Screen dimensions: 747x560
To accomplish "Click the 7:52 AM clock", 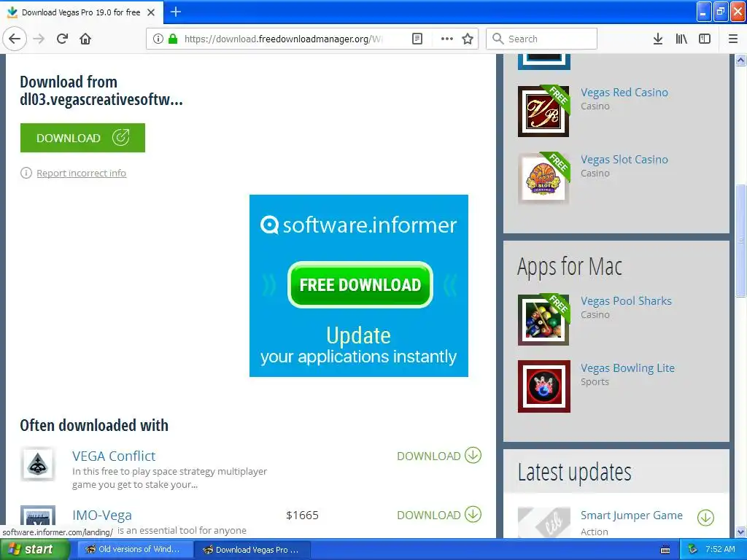I will click(720, 549).
